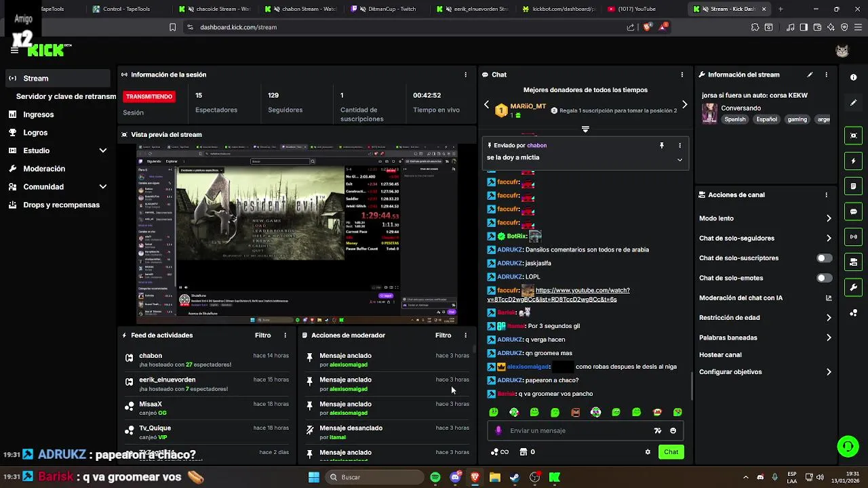Open Chat de solo-seguidores options chevron
868x488 pixels.
829,238
